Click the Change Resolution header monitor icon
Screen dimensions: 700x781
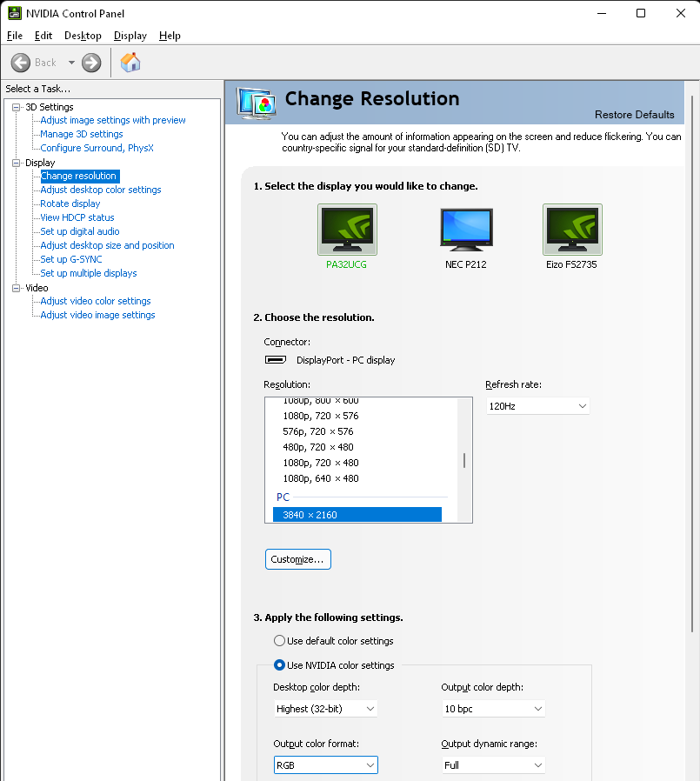click(x=256, y=102)
